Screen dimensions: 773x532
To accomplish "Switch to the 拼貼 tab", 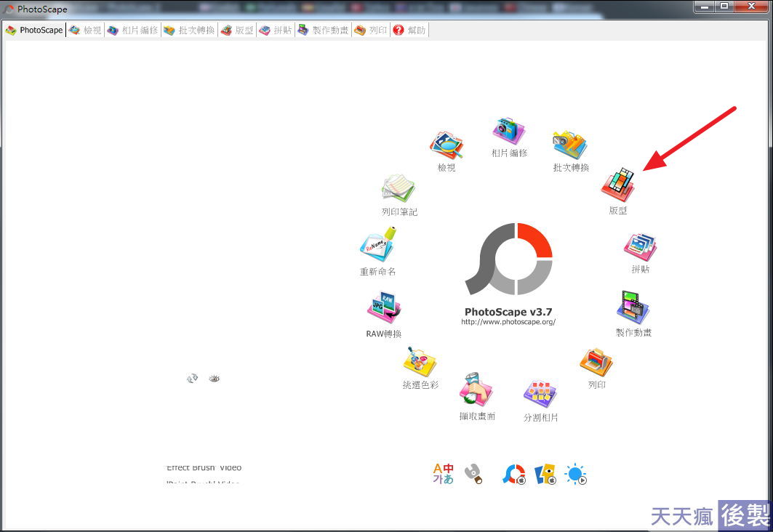I will coord(276,30).
